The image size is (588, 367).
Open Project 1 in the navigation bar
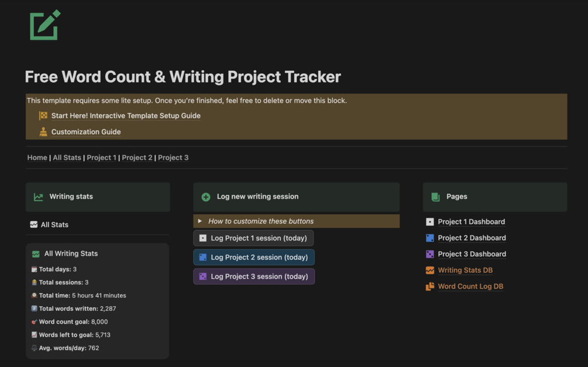coord(101,157)
